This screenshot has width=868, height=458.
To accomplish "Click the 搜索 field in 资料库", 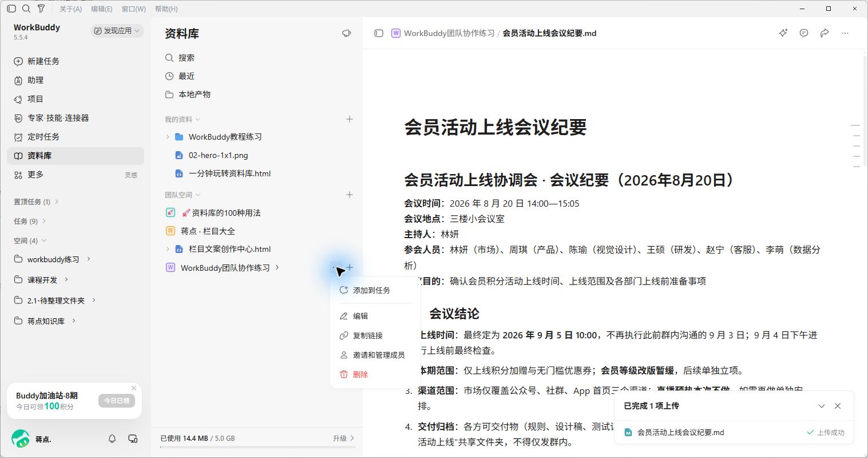I will point(257,58).
